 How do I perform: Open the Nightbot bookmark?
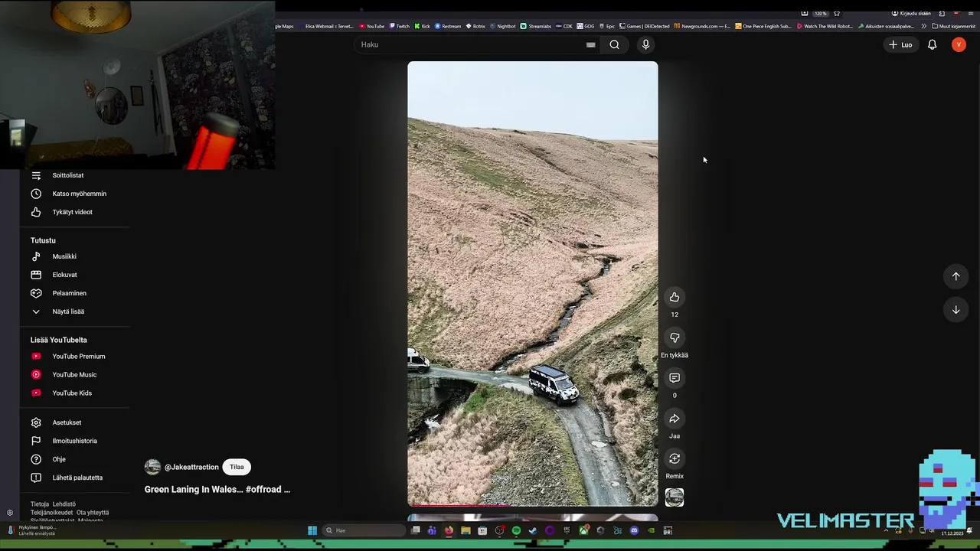click(x=502, y=26)
